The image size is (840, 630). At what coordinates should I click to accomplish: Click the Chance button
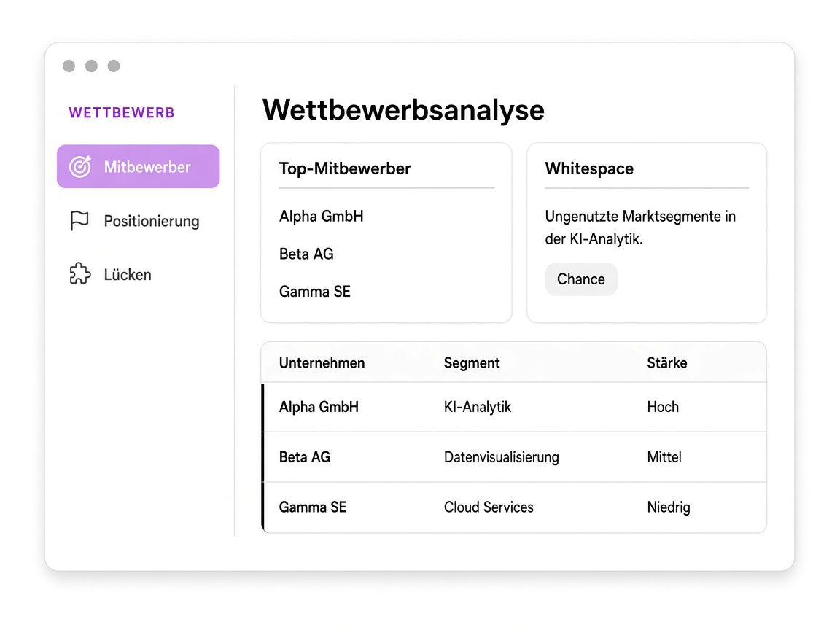click(x=580, y=279)
